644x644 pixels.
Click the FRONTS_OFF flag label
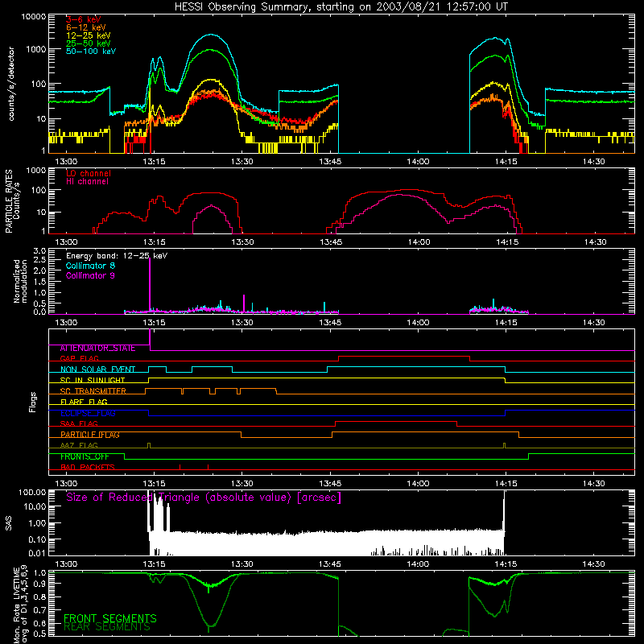point(85,456)
